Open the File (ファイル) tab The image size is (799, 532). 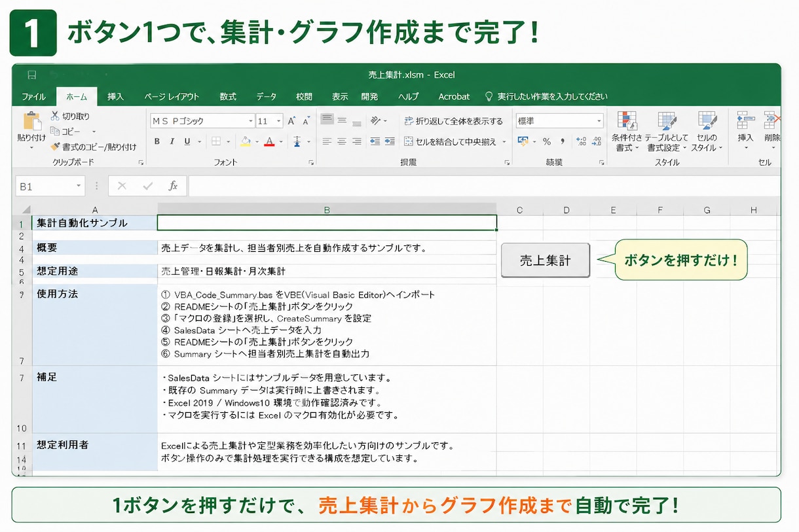[x=34, y=96]
